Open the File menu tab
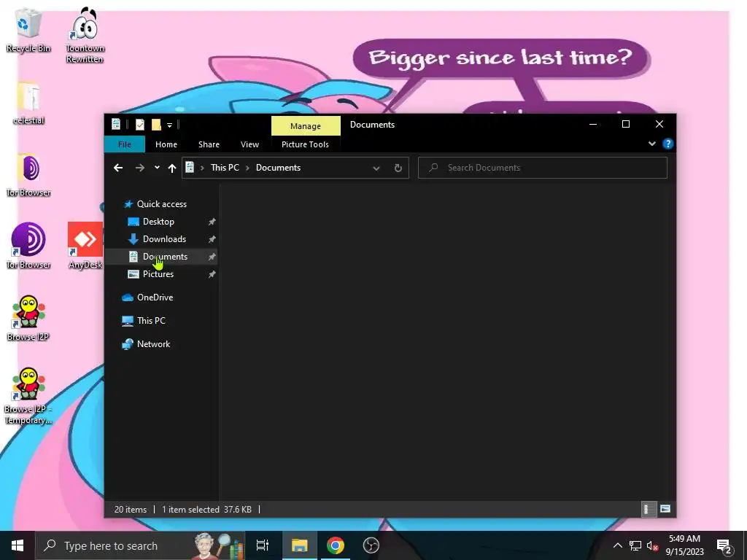The height and width of the screenshot is (560, 747). coord(125,144)
